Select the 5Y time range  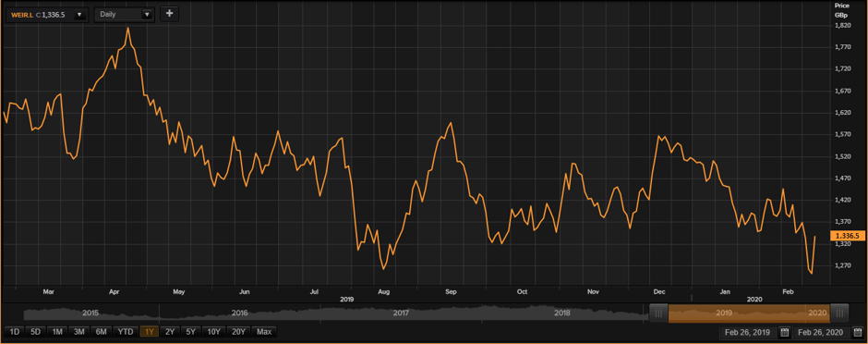191,332
